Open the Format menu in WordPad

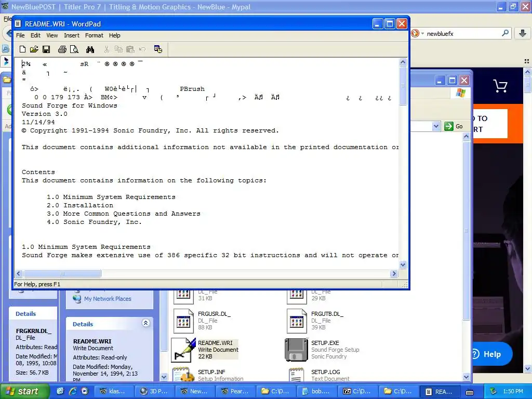click(94, 35)
